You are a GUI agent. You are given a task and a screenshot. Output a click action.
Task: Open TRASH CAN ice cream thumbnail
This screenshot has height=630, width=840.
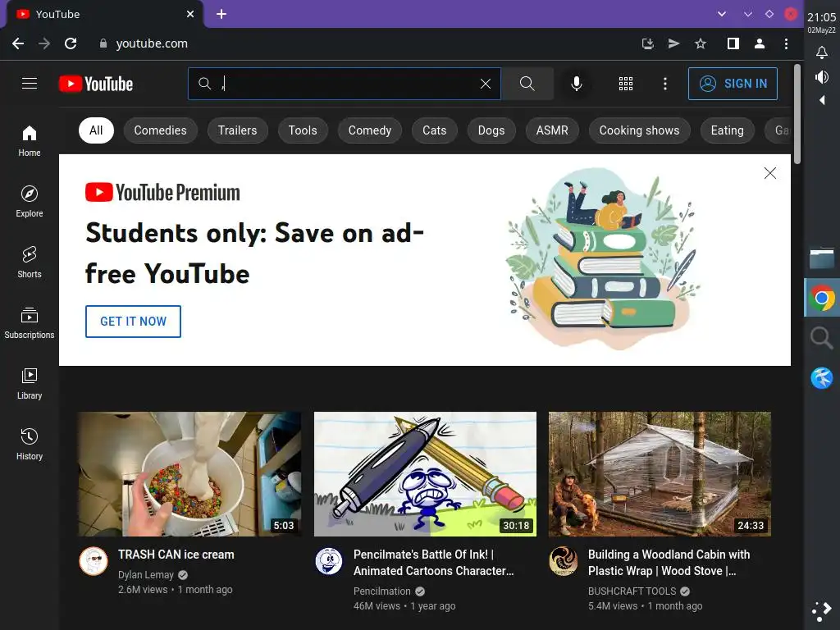(x=189, y=473)
